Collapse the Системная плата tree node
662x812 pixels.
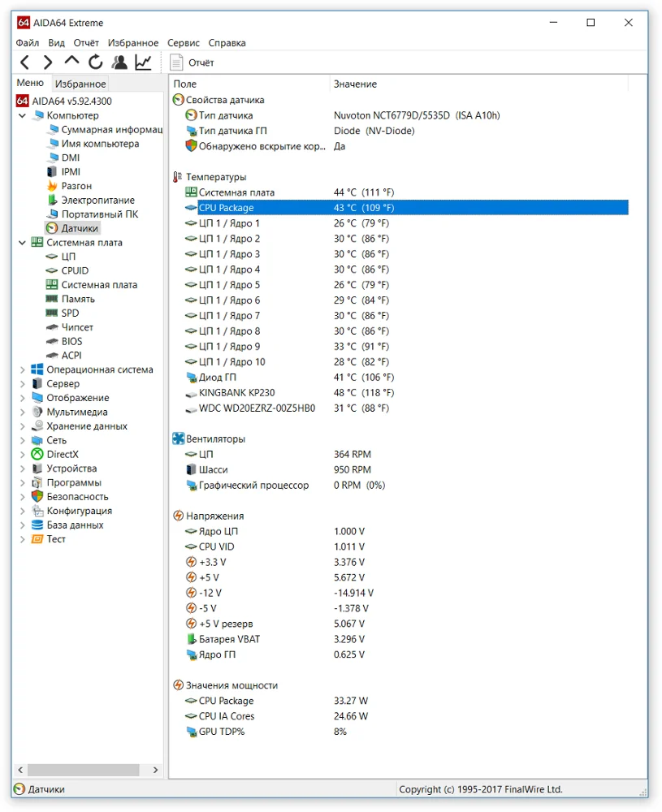[22, 242]
